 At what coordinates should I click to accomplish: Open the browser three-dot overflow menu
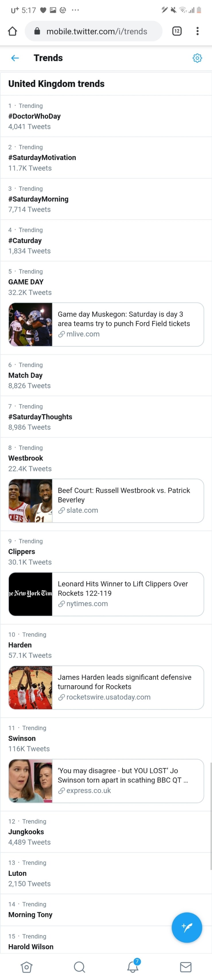[x=197, y=31]
